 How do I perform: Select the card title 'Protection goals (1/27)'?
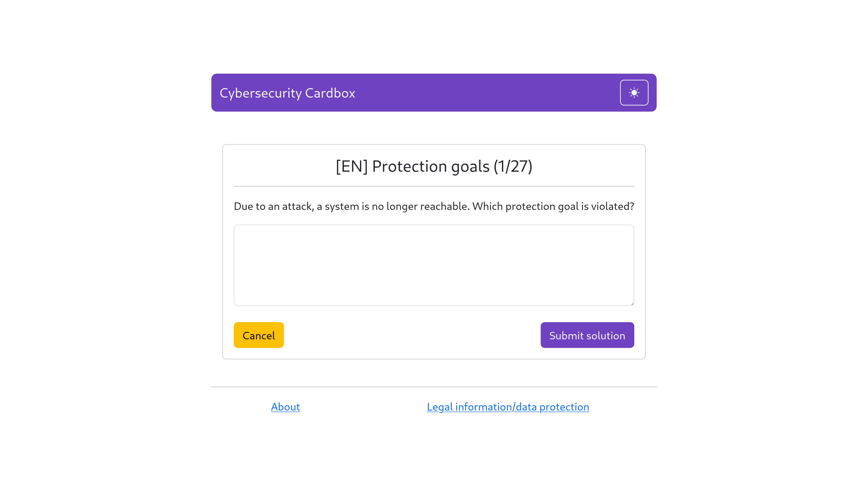(x=433, y=166)
